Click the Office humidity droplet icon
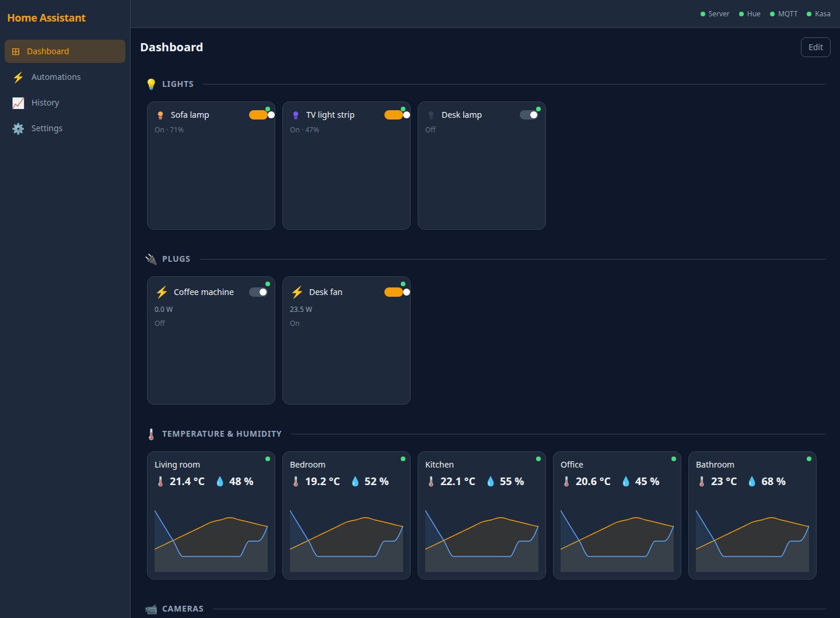Image resolution: width=840 pixels, height=618 pixels. pos(626,482)
